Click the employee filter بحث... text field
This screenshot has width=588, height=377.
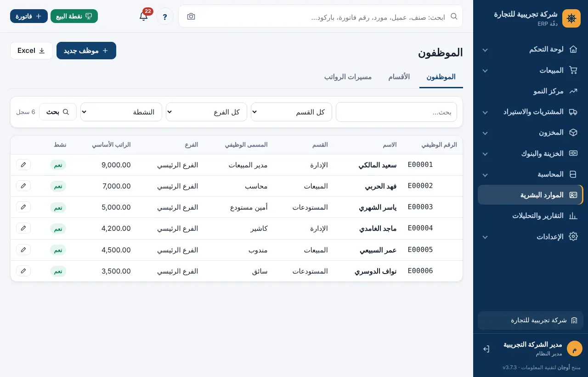coord(396,112)
